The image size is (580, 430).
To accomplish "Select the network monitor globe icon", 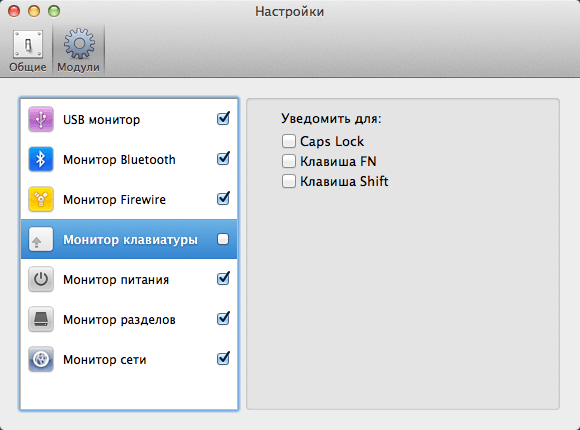I will 41,359.
